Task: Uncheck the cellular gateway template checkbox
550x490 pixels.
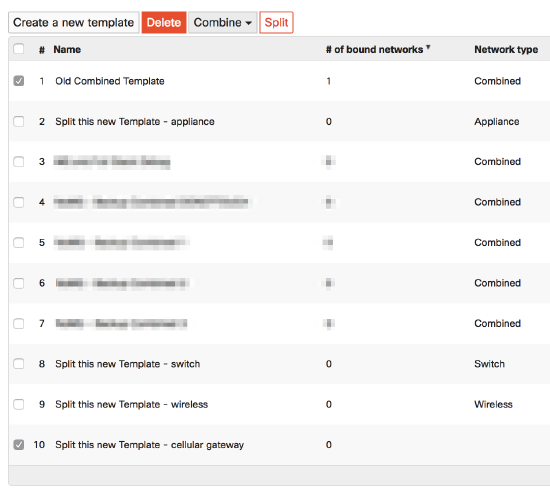Action: [x=19, y=445]
